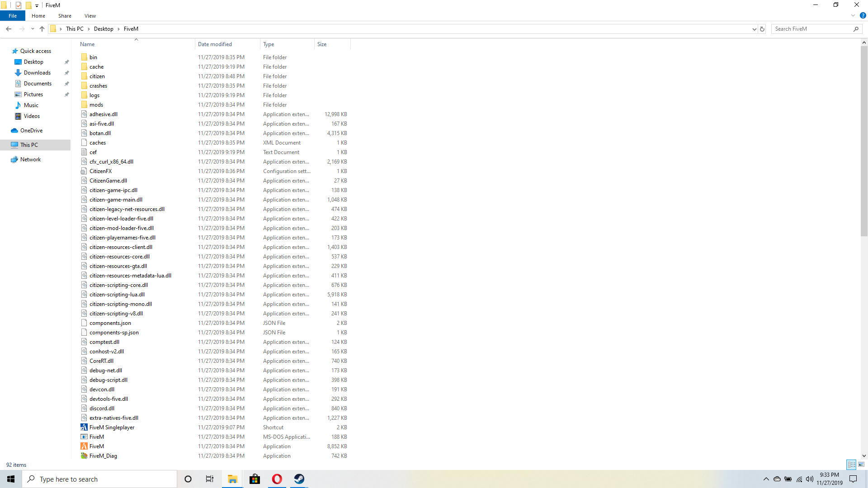The width and height of the screenshot is (868, 488).
Task: Open Steam from the taskbar
Action: 299,479
